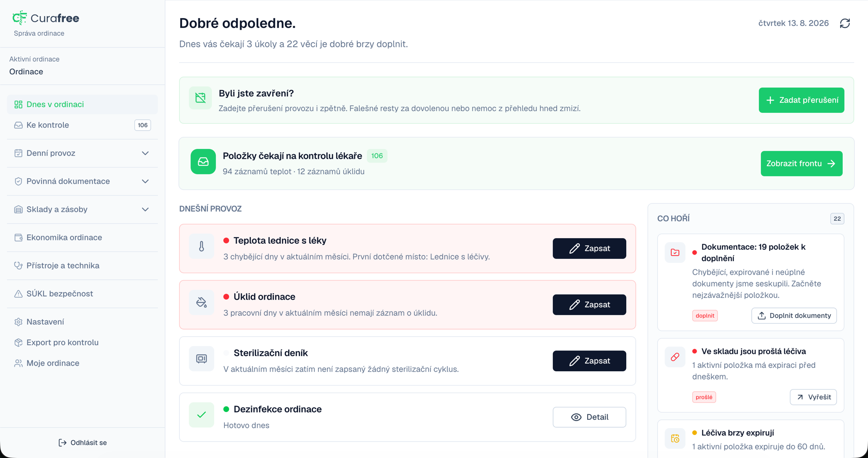Click the cleaning bucket icon for Úklid ordinace

[201, 302]
